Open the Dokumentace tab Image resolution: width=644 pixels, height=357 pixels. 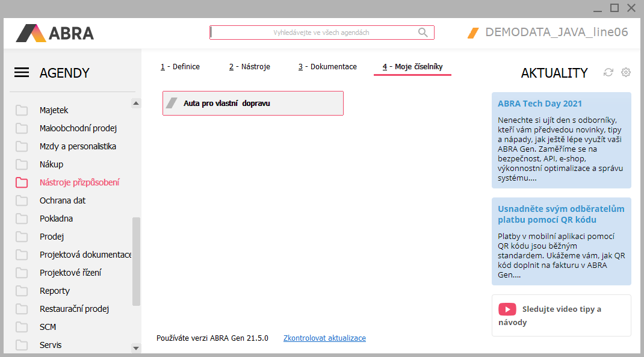[x=327, y=67]
